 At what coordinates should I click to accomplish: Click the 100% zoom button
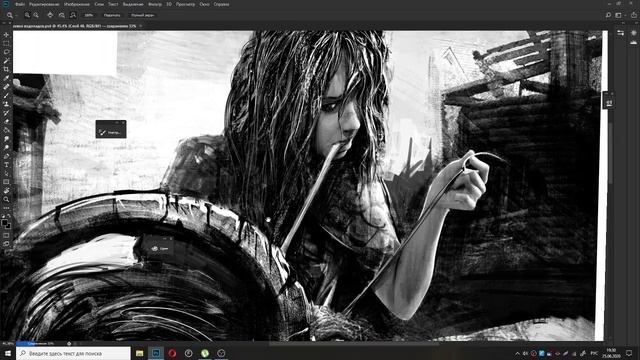tap(89, 15)
